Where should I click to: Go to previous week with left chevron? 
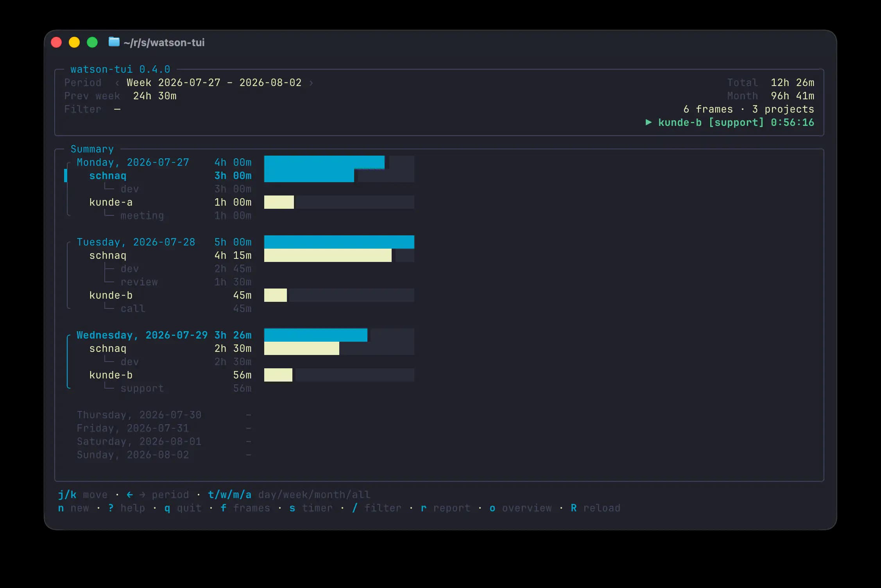(117, 83)
